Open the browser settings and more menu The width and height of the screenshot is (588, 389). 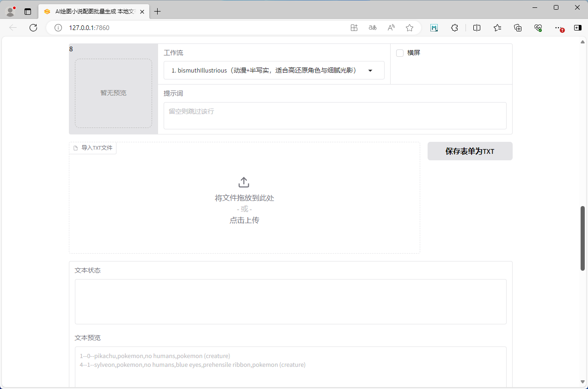pyautogui.click(x=558, y=28)
